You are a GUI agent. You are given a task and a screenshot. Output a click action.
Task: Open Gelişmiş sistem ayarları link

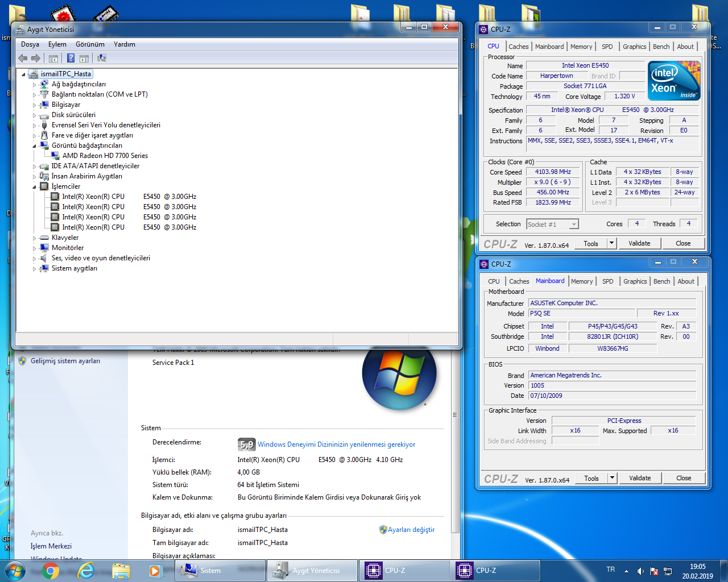click(x=65, y=361)
